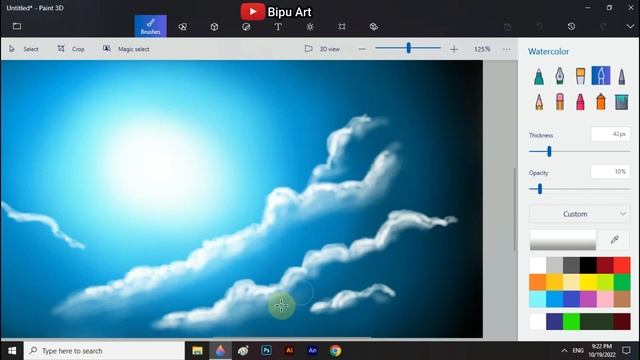
Task: Click the Opacity slider handle
Action: coord(540,189)
